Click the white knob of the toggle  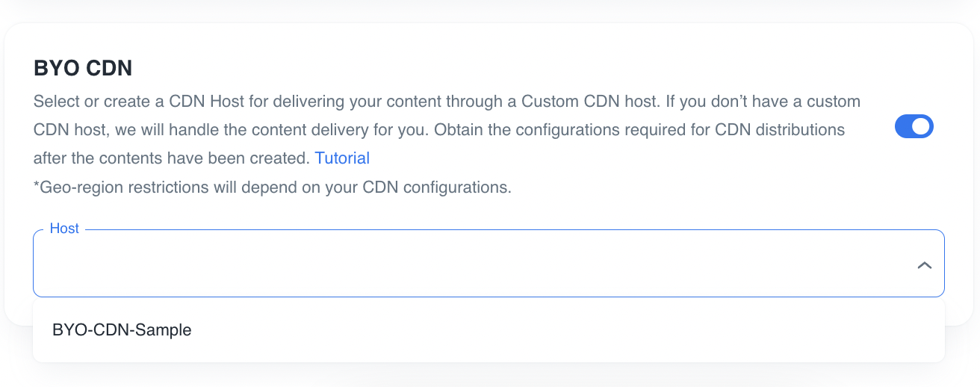(x=922, y=127)
